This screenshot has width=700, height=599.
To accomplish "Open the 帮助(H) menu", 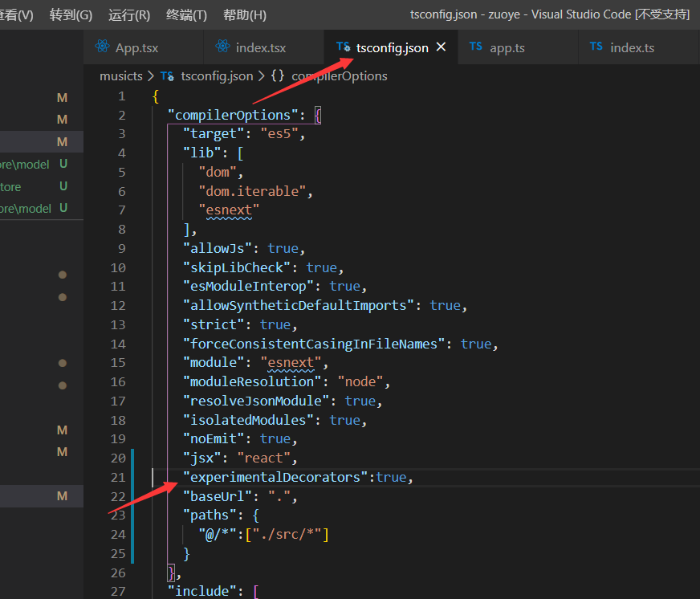I will point(245,15).
